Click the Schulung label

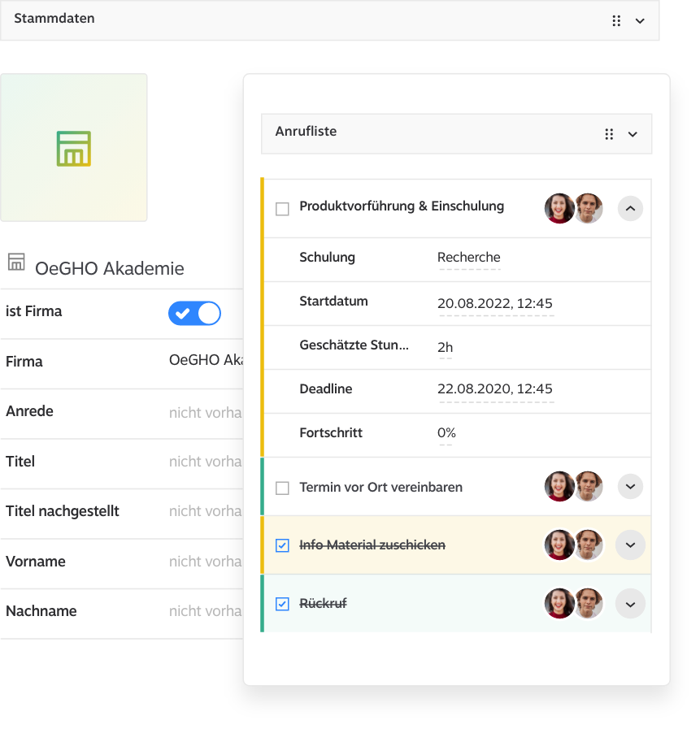point(328,257)
